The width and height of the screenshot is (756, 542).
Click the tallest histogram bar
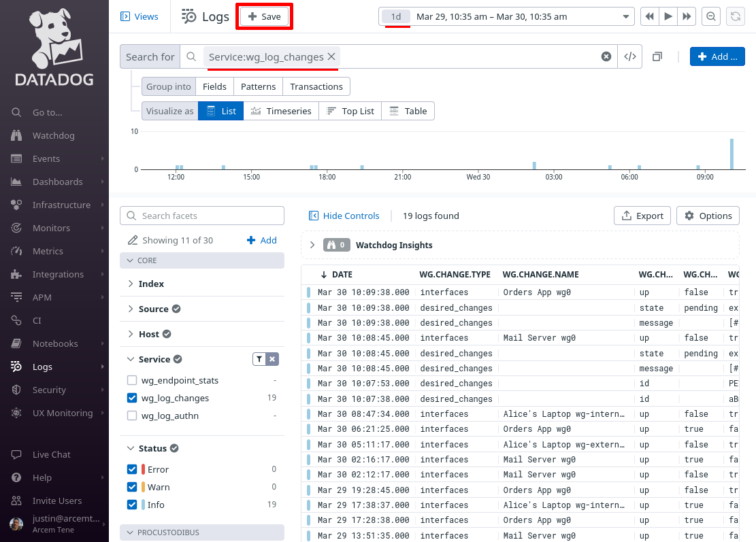click(x=732, y=154)
